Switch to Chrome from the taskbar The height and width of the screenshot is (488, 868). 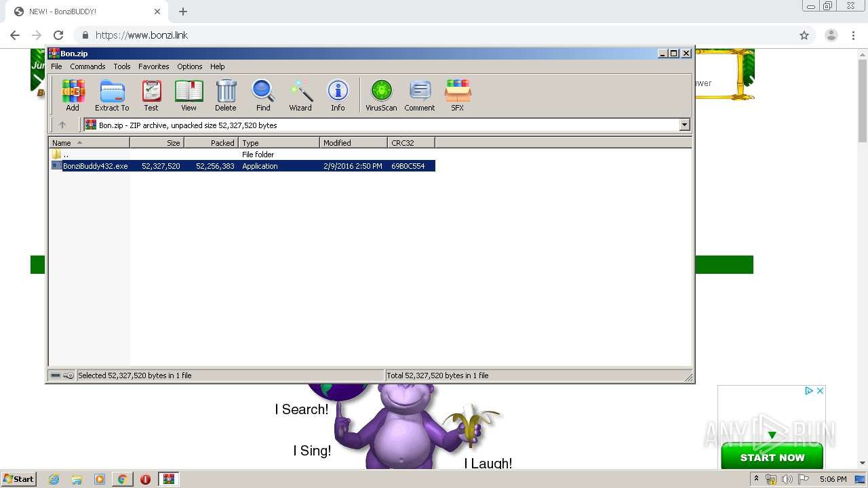pos(122,479)
